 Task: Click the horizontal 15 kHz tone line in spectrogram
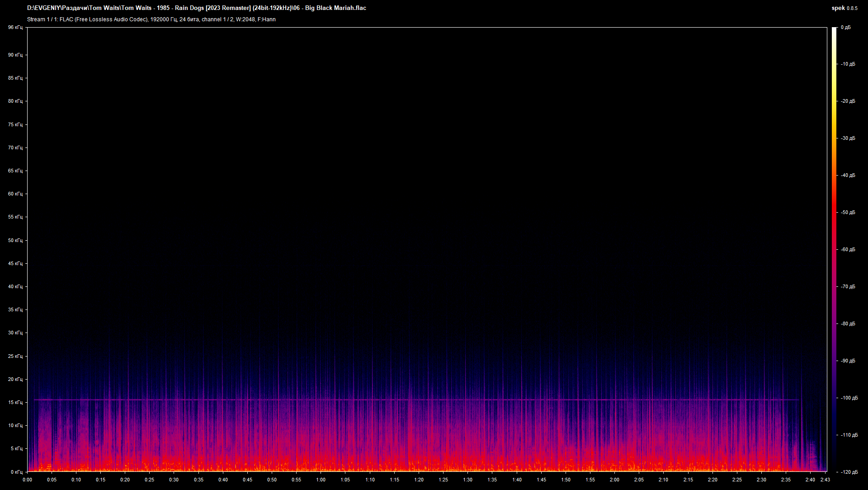point(416,400)
